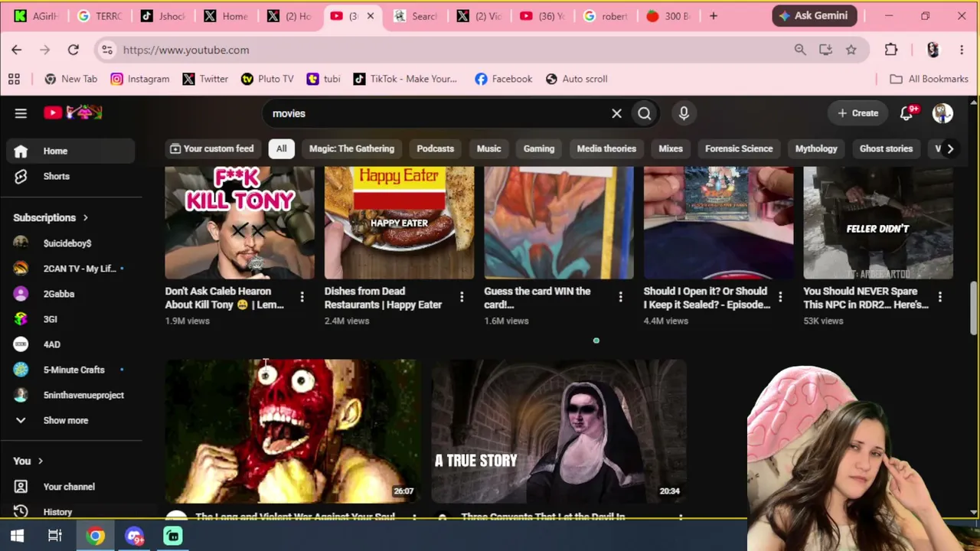The image size is (980, 551).
Task: Open the Instagram bookmark
Action: 140,79
